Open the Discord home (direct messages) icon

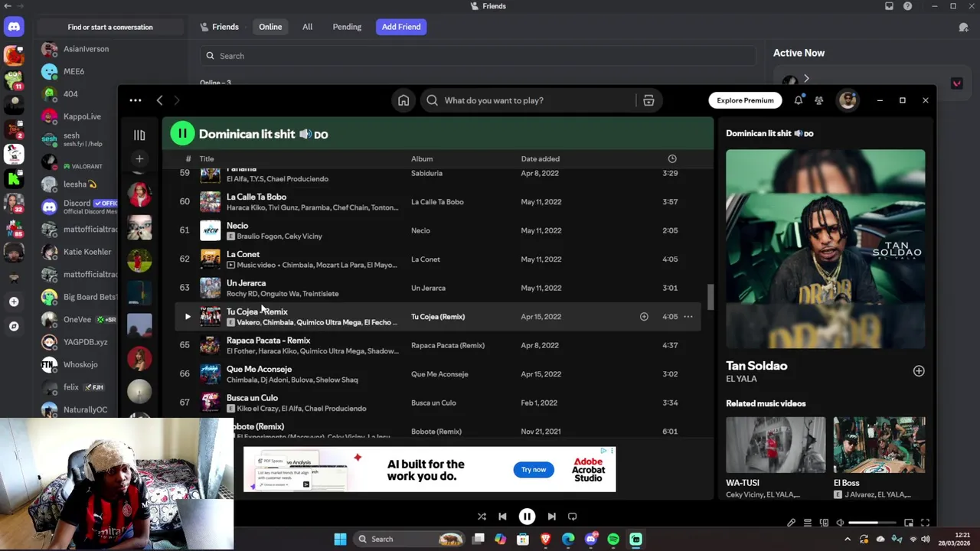click(14, 27)
